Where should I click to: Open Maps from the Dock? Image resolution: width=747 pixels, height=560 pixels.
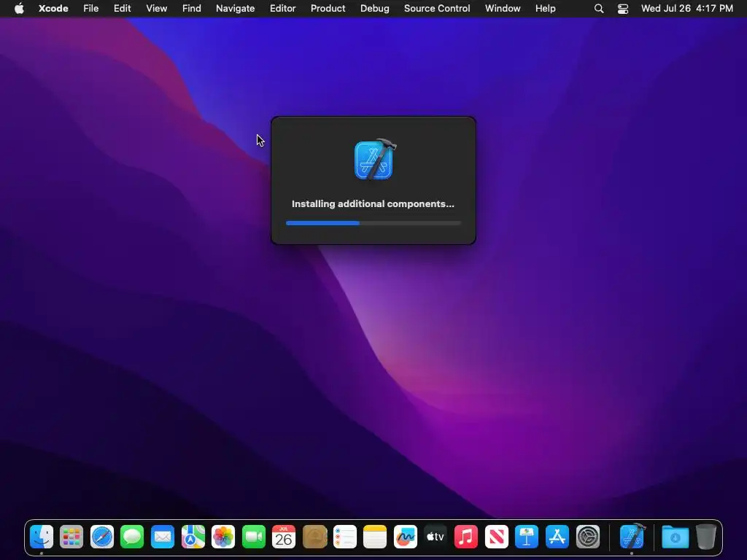point(193,537)
